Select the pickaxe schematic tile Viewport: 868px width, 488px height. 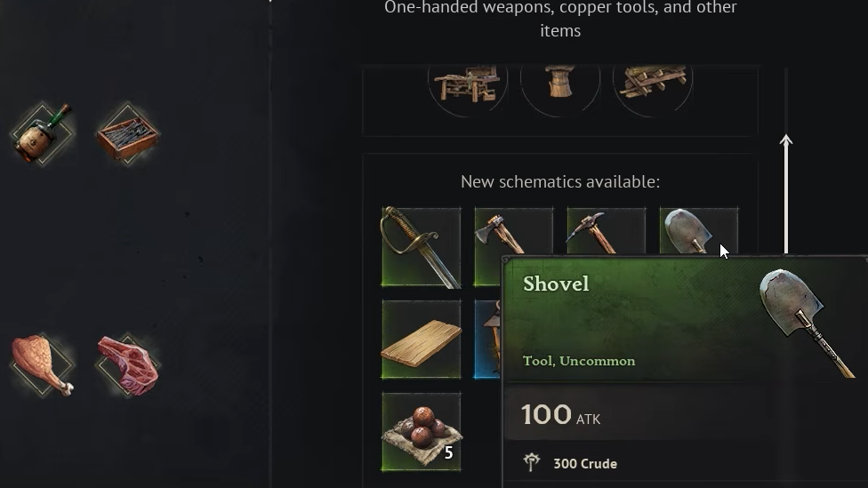click(x=607, y=231)
